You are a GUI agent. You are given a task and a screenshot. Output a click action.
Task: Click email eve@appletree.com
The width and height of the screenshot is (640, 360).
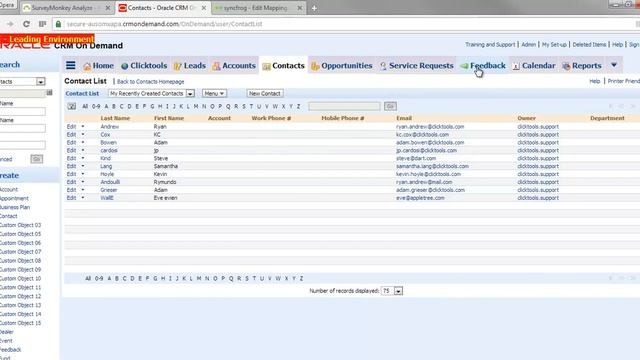pos(420,198)
